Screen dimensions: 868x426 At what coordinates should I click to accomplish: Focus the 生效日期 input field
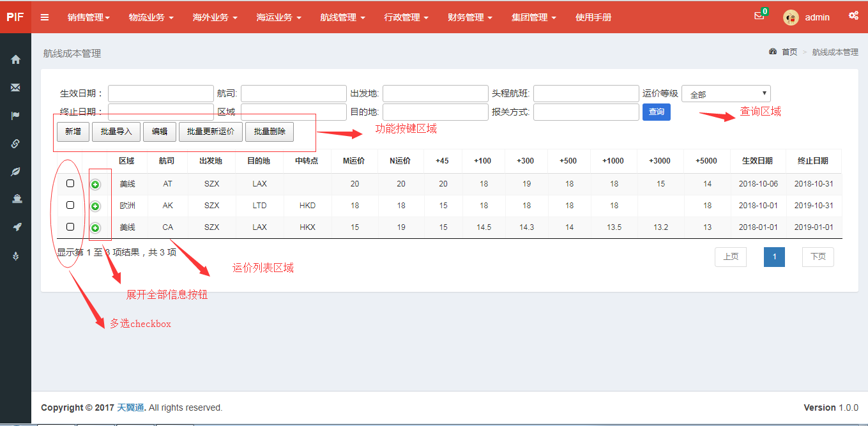pos(161,94)
